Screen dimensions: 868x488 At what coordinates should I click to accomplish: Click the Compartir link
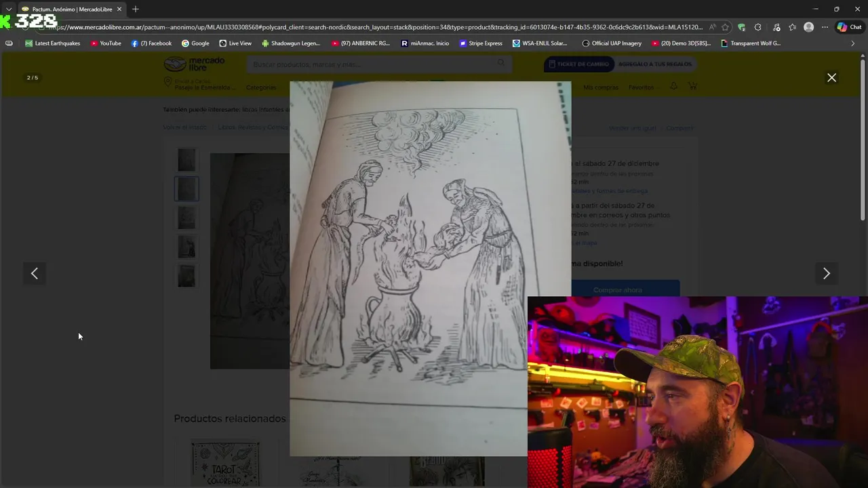679,128
